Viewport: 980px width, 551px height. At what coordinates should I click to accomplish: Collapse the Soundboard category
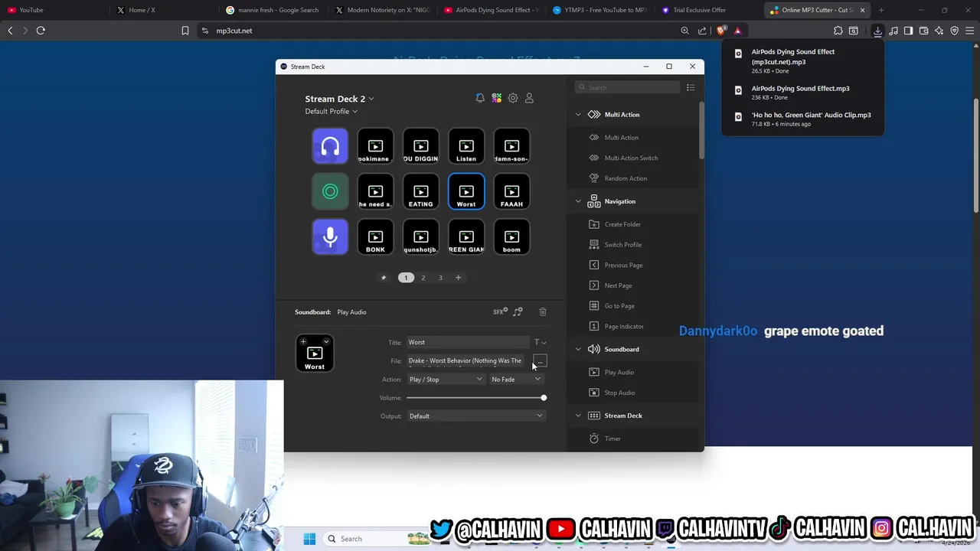(x=578, y=349)
